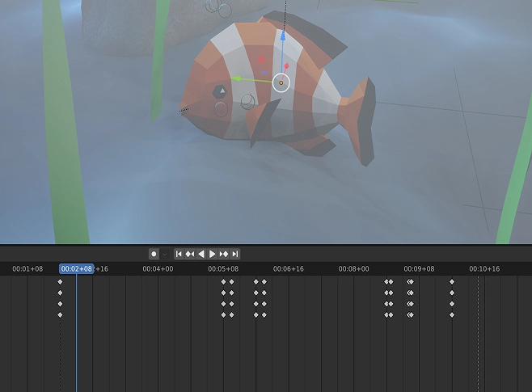Jump to the timeline end frame
The width and height of the screenshot is (532, 392).
tap(234, 254)
